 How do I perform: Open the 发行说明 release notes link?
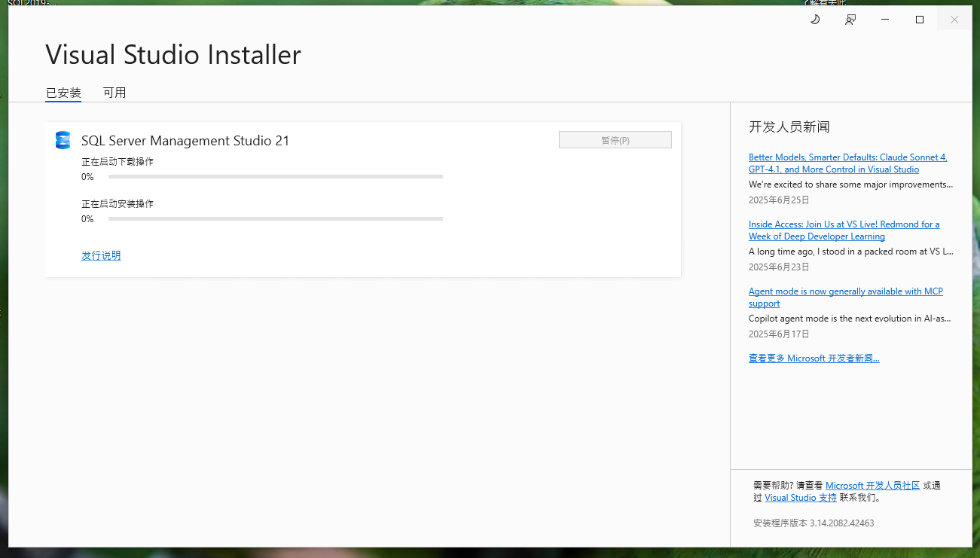coord(101,255)
